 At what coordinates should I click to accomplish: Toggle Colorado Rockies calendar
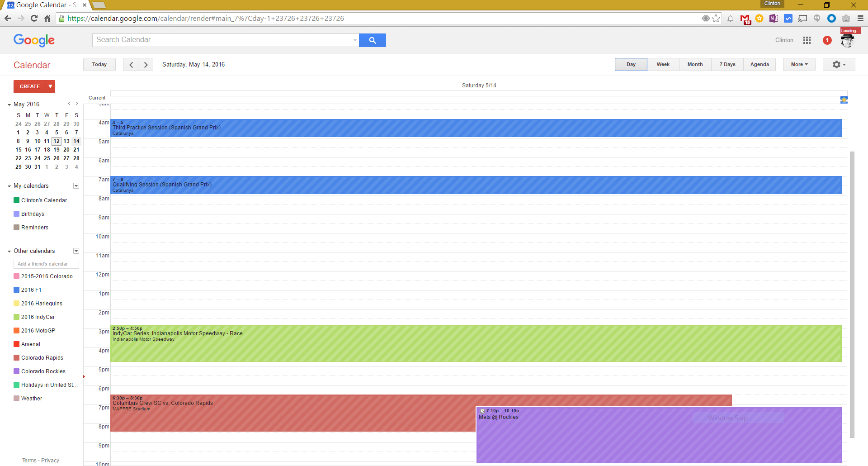(16, 371)
